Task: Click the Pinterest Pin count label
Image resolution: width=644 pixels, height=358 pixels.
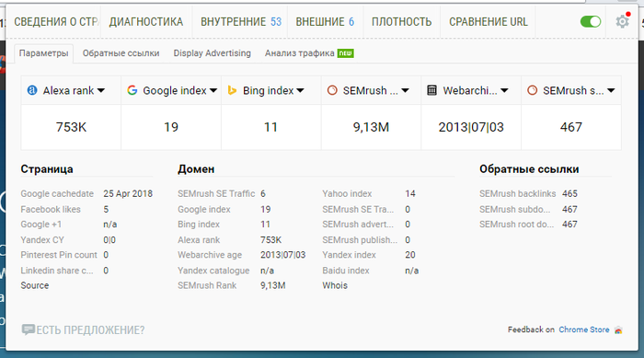Action: pyautogui.click(x=59, y=255)
